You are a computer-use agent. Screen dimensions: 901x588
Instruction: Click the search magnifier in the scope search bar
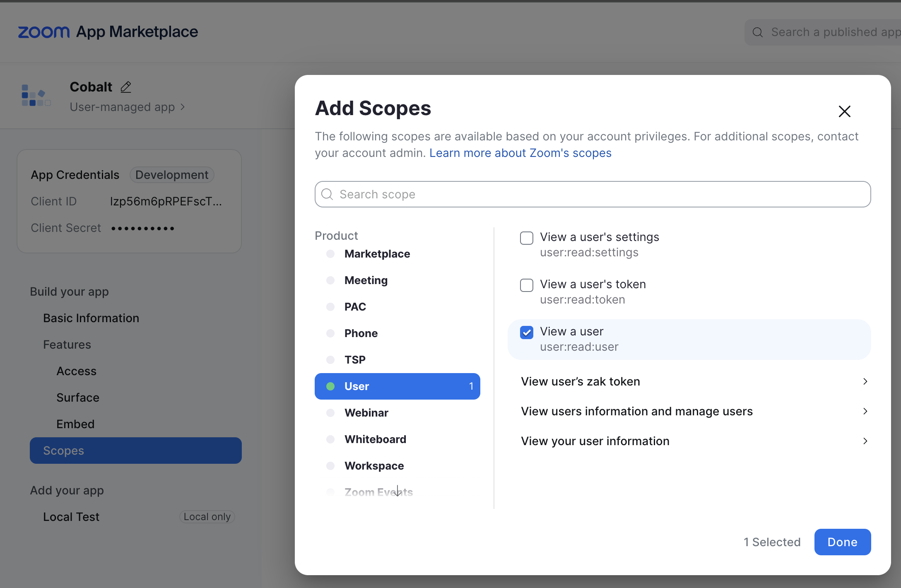[x=327, y=194]
